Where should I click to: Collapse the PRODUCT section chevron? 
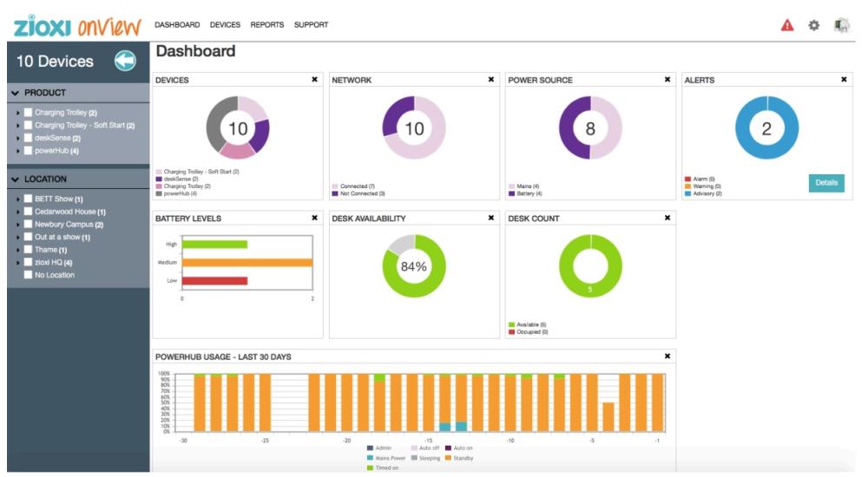tap(15, 93)
